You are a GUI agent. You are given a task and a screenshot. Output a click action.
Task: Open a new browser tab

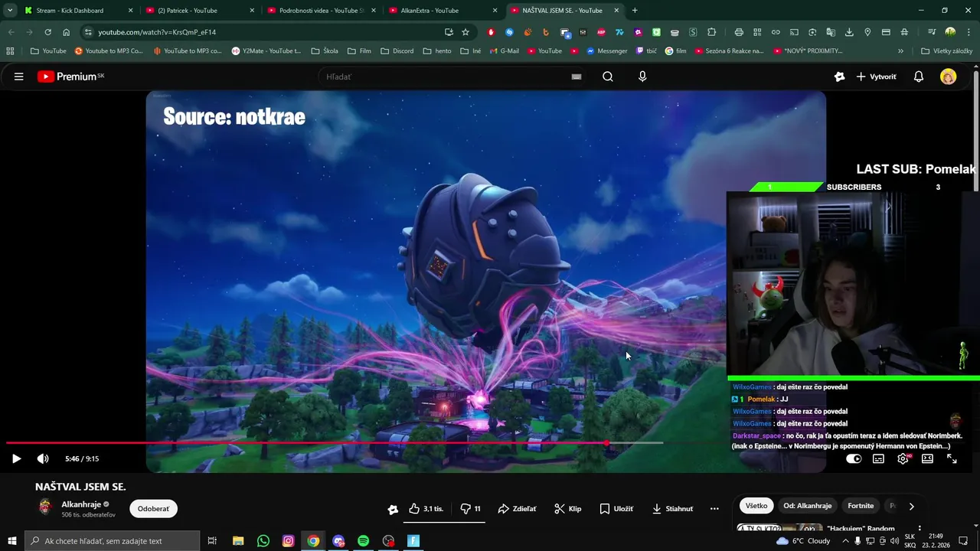tap(635, 11)
